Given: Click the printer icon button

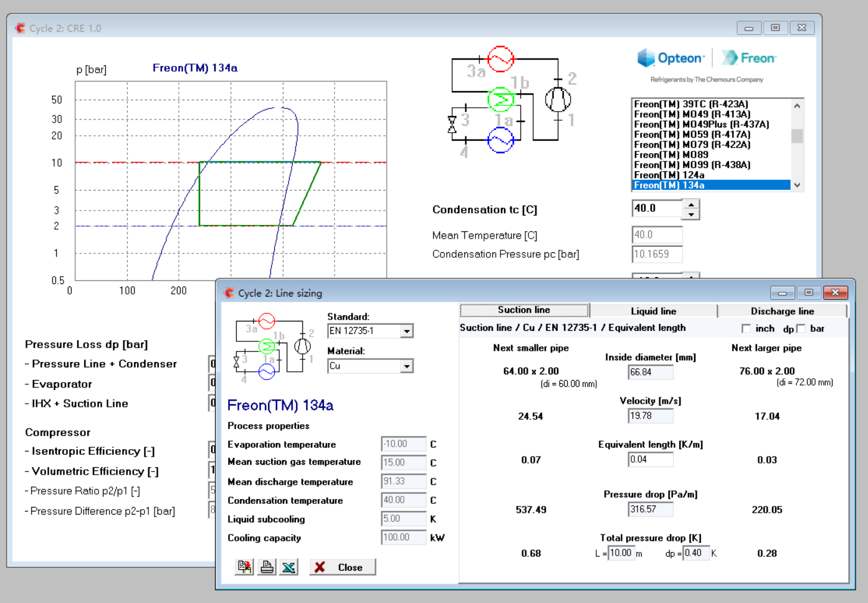Looking at the screenshot, I should [267, 567].
